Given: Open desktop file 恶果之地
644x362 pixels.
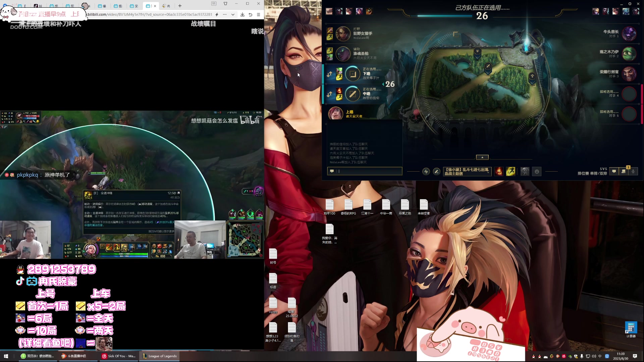Looking at the screenshot, I should [x=405, y=207].
